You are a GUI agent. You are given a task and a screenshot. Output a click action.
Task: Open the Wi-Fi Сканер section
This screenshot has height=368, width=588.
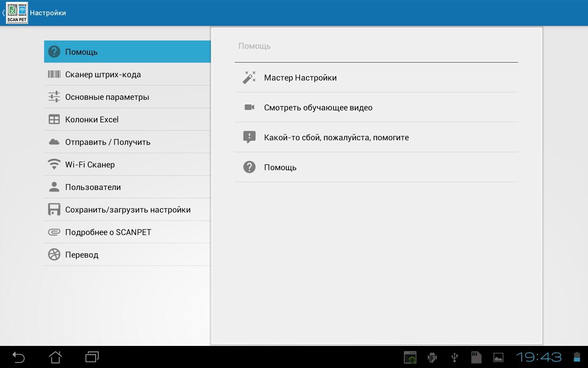[127, 164]
